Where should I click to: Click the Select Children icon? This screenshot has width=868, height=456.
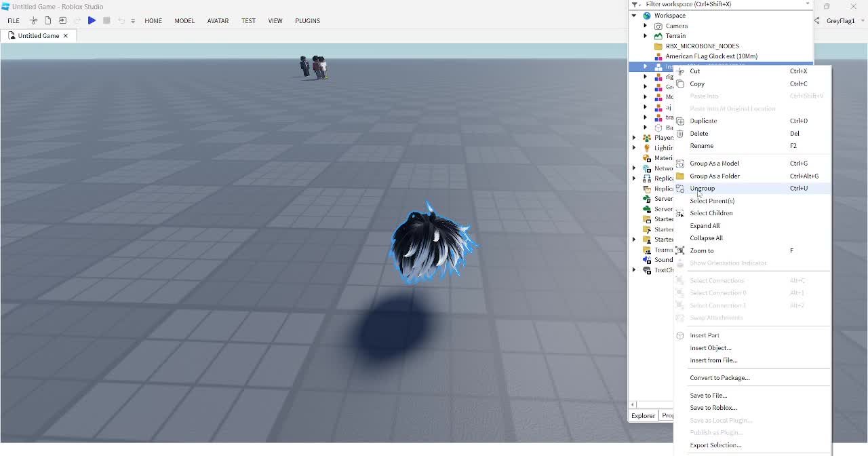point(680,213)
